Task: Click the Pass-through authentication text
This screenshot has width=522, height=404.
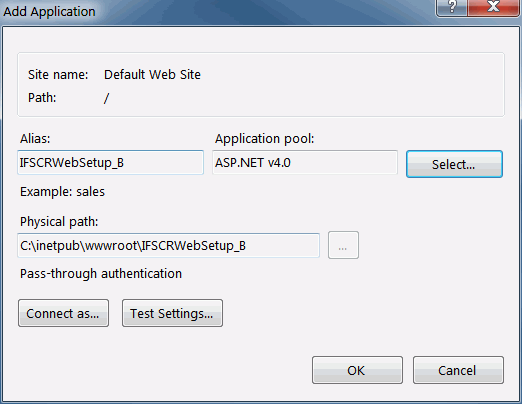Action: pyautogui.click(x=101, y=274)
